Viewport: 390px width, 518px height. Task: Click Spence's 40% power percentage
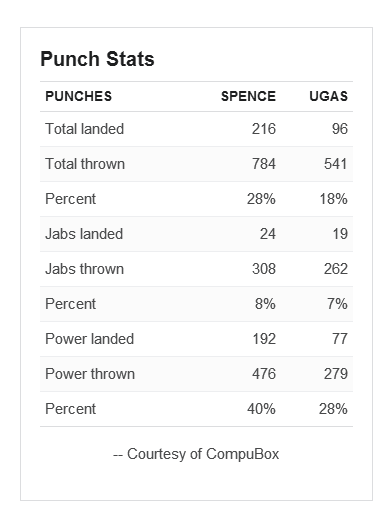pyautogui.click(x=261, y=409)
